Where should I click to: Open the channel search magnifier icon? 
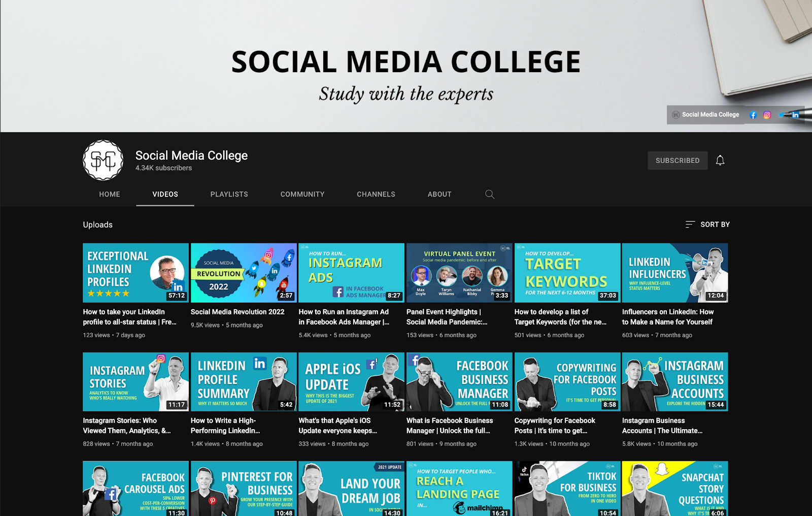pos(490,194)
